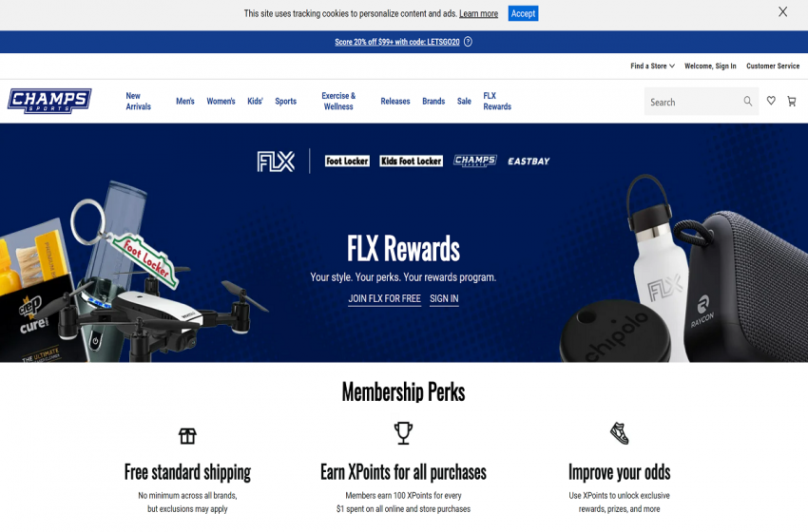This screenshot has width=808, height=532.
Task: Select the Foot Locker brand logo
Action: (x=347, y=161)
